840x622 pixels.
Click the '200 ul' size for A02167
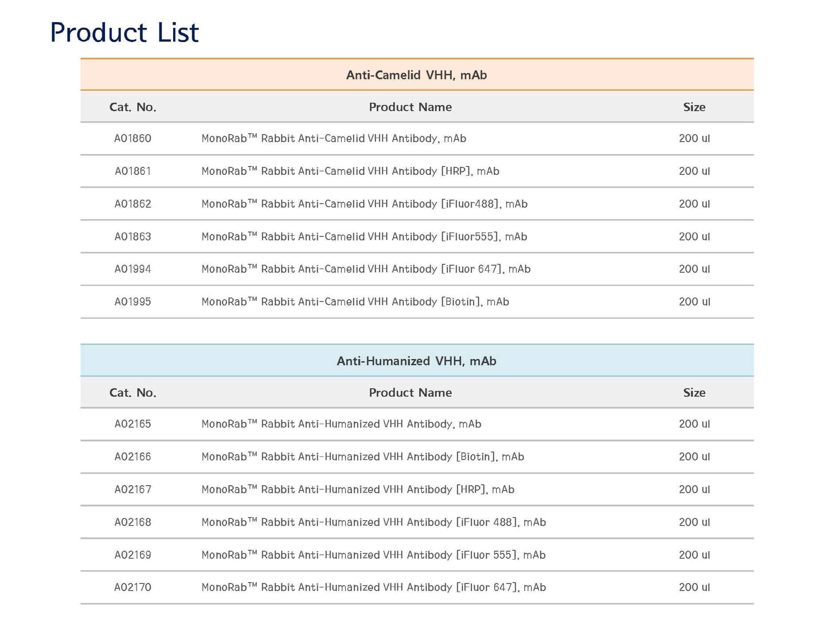(694, 489)
